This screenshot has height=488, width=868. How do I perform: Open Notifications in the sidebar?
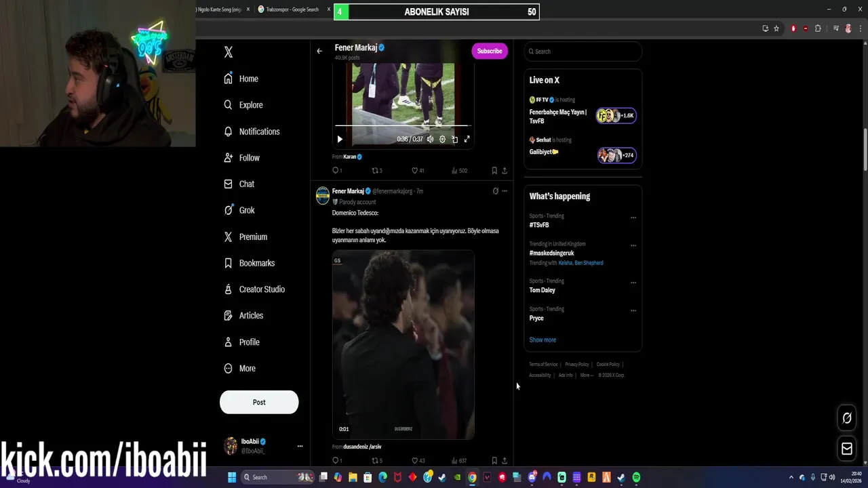point(252,131)
